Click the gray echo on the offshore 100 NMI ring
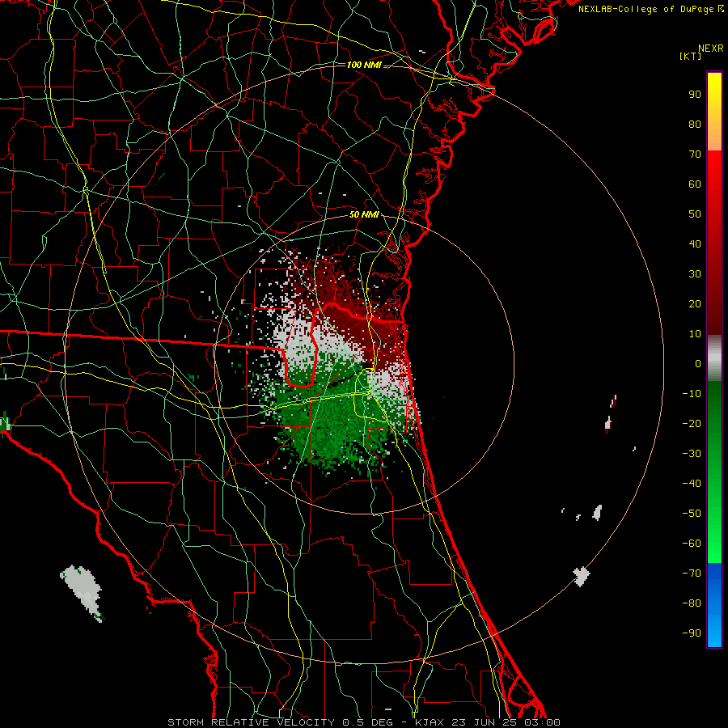This screenshot has width=728, height=728. click(582, 576)
